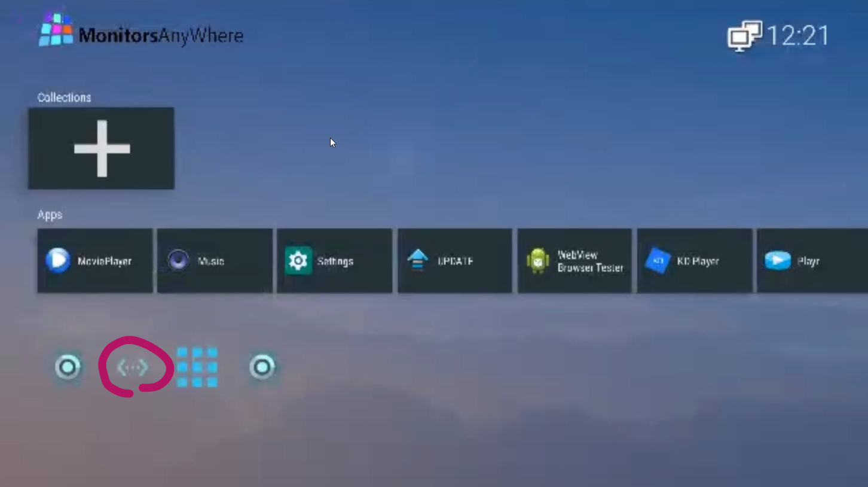The width and height of the screenshot is (868, 487).
Task: Click the 12:21 clock display
Action: click(x=798, y=36)
